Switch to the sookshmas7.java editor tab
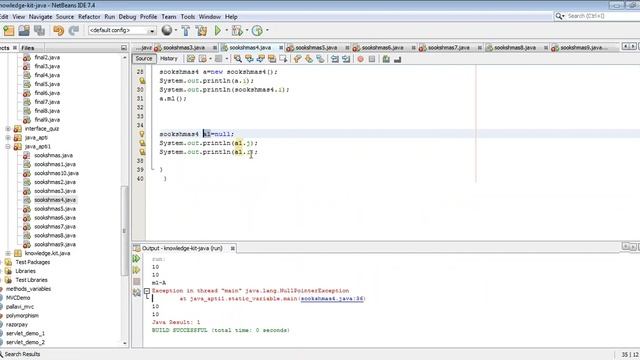This screenshot has height=360, width=640. click(x=449, y=48)
